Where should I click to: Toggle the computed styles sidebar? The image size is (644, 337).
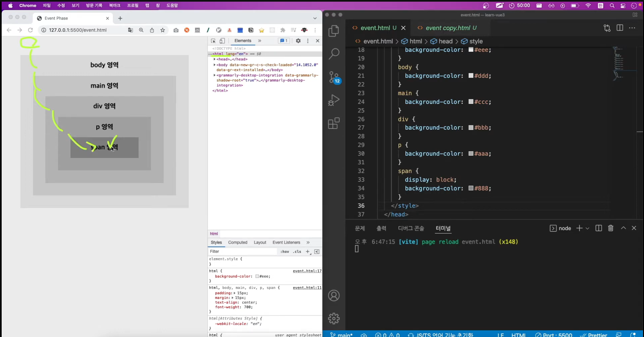[317, 252]
